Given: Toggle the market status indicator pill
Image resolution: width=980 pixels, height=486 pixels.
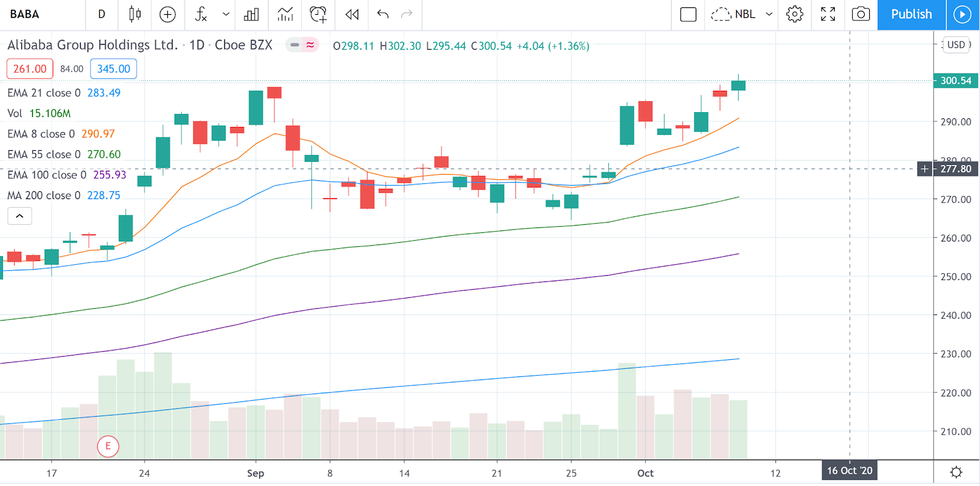Looking at the screenshot, I should [303, 45].
